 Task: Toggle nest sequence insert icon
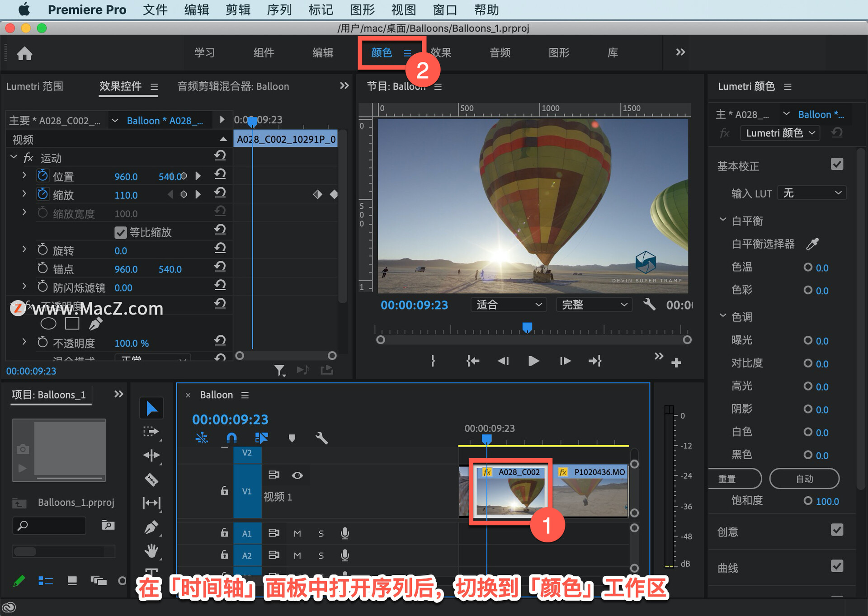pos(202,437)
